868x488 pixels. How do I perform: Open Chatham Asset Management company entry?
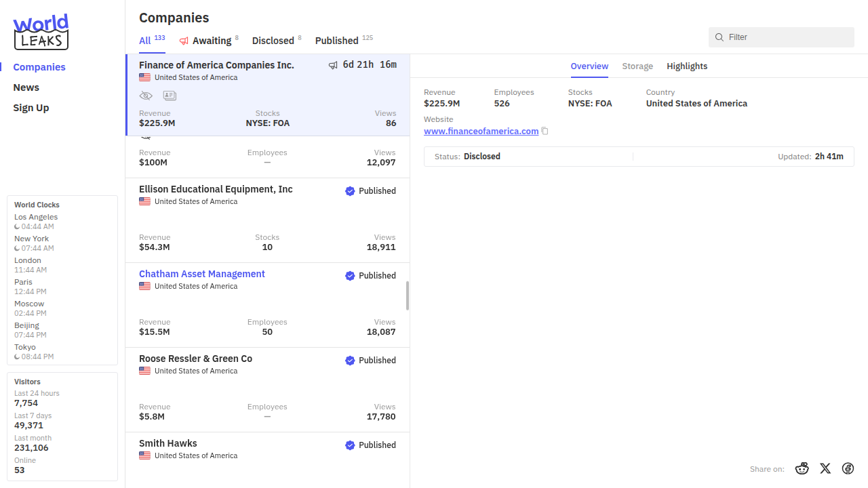click(x=202, y=274)
